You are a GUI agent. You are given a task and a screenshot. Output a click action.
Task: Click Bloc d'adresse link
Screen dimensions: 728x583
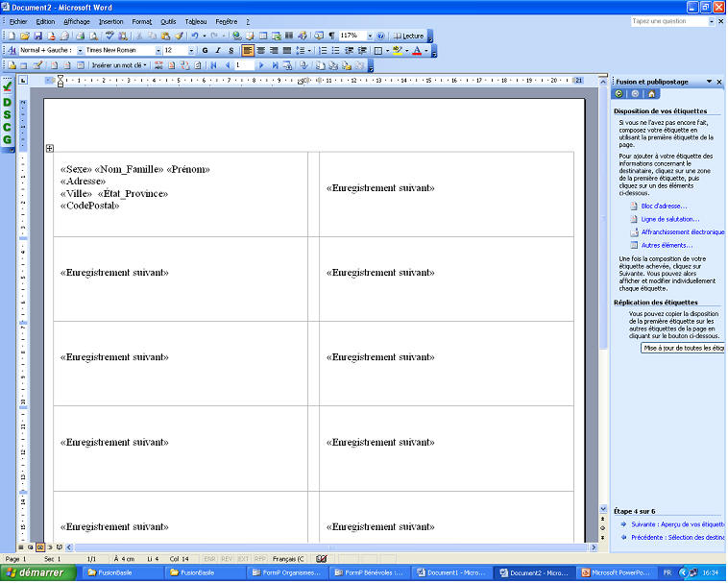tap(664, 206)
